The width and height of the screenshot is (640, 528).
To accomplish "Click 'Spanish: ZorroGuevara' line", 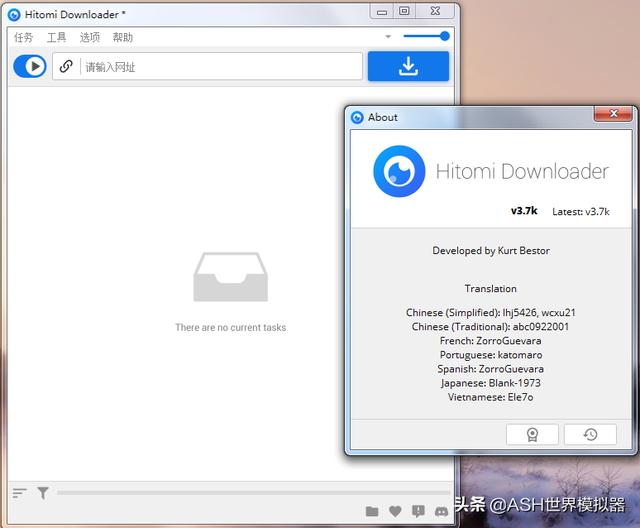I will point(491,369).
